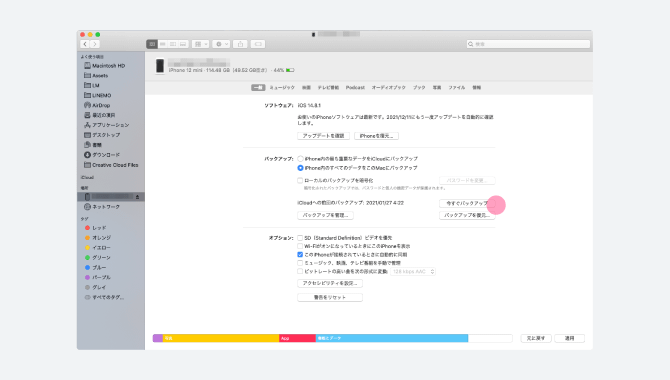
Task: Enable manually manage music, movies, TV checkbox
Action: point(300,263)
